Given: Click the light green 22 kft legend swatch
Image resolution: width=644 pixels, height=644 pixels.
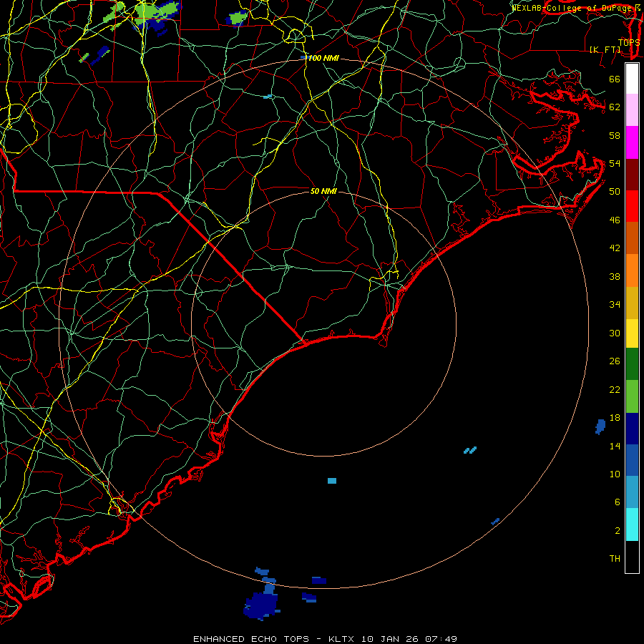Looking at the screenshot, I should (x=632, y=396).
